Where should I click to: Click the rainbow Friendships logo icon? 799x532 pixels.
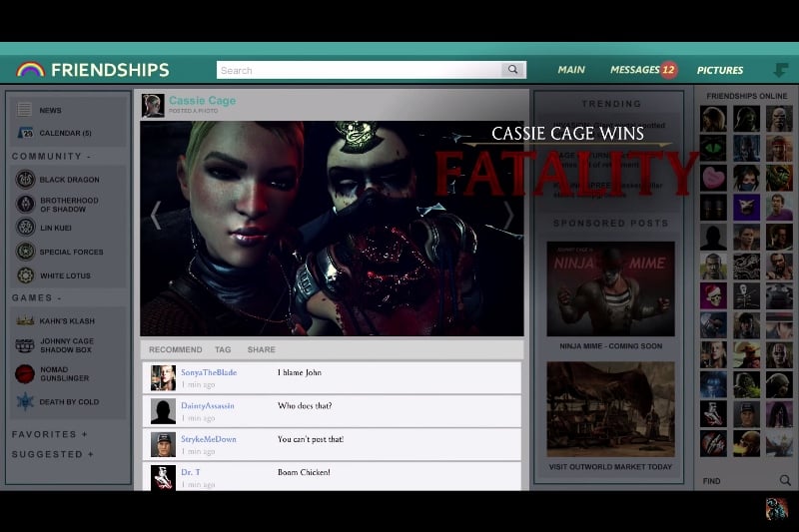tap(30, 69)
